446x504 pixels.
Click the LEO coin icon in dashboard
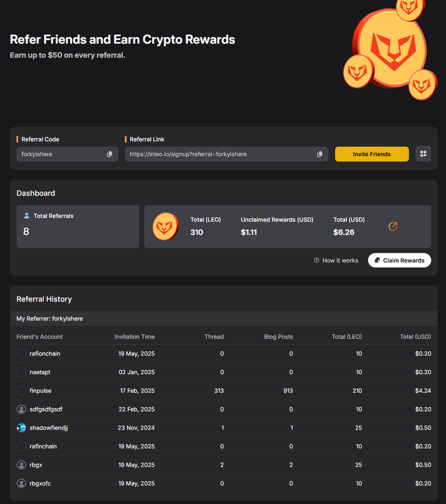166,226
